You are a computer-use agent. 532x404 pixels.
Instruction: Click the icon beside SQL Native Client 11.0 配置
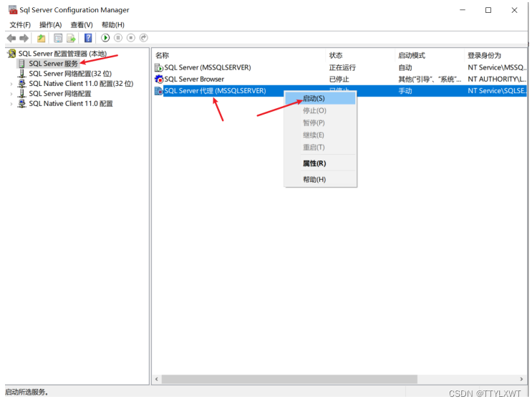(21, 104)
